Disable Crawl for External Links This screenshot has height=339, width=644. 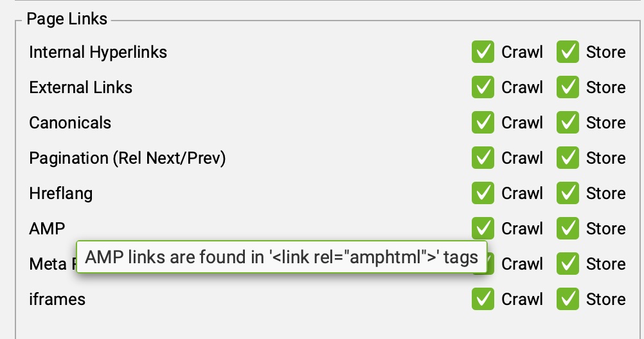click(483, 87)
